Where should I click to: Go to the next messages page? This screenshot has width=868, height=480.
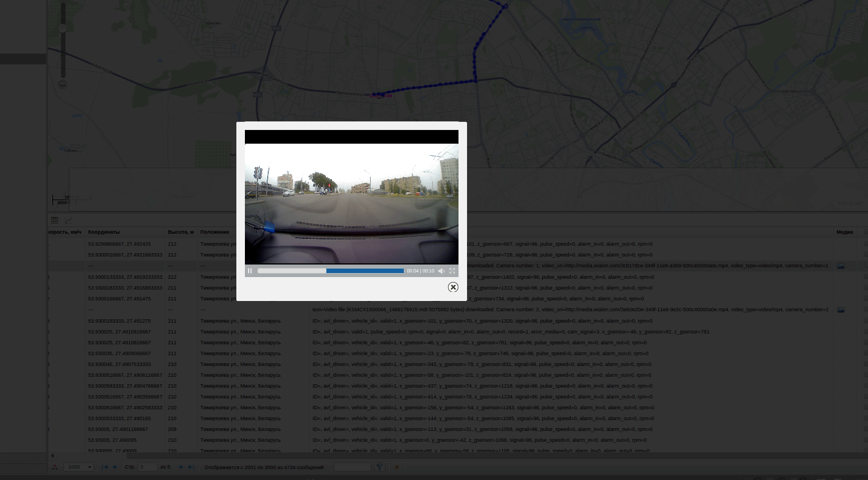coord(181,467)
